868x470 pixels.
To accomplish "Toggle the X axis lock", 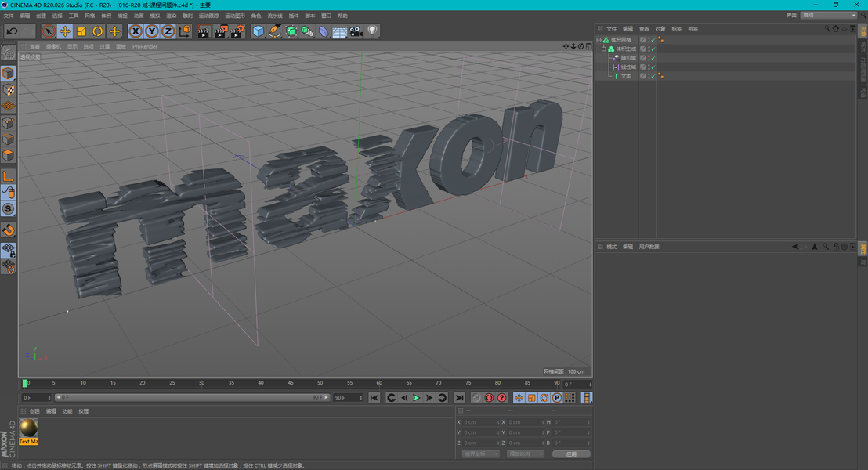I will pos(135,31).
